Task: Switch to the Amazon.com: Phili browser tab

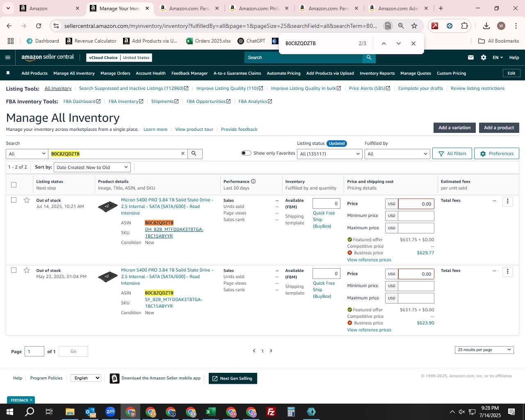Action: [x=259, y=8]
